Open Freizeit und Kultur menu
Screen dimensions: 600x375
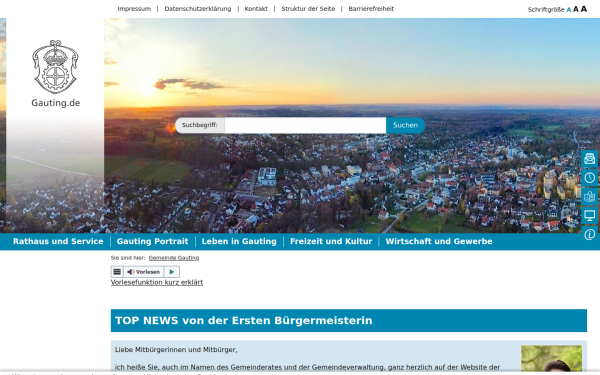tap(331, 241)
